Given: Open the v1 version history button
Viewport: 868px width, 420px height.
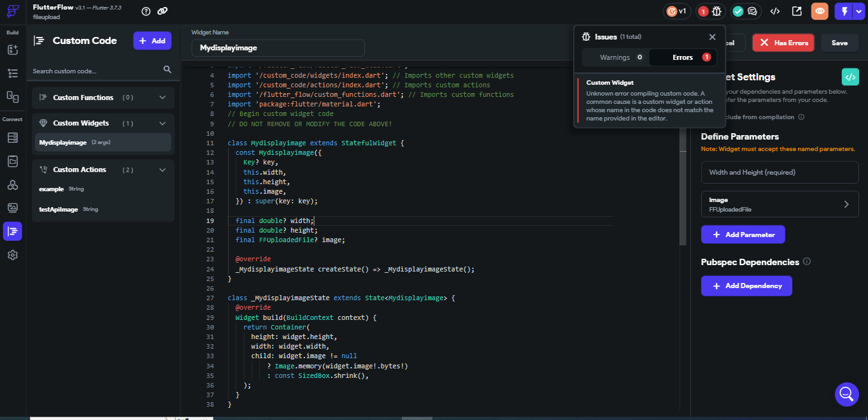Looking at the screenshot, I should 677,11.
